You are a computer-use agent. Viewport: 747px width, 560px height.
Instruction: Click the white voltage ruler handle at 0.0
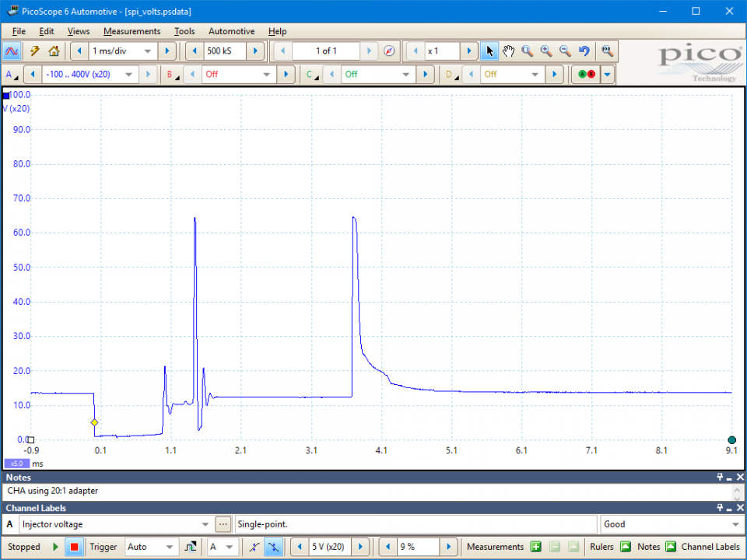point(31,440)
